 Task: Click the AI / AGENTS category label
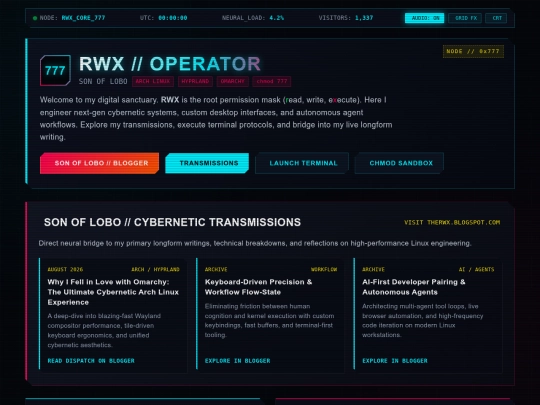[x=476, y=269]
